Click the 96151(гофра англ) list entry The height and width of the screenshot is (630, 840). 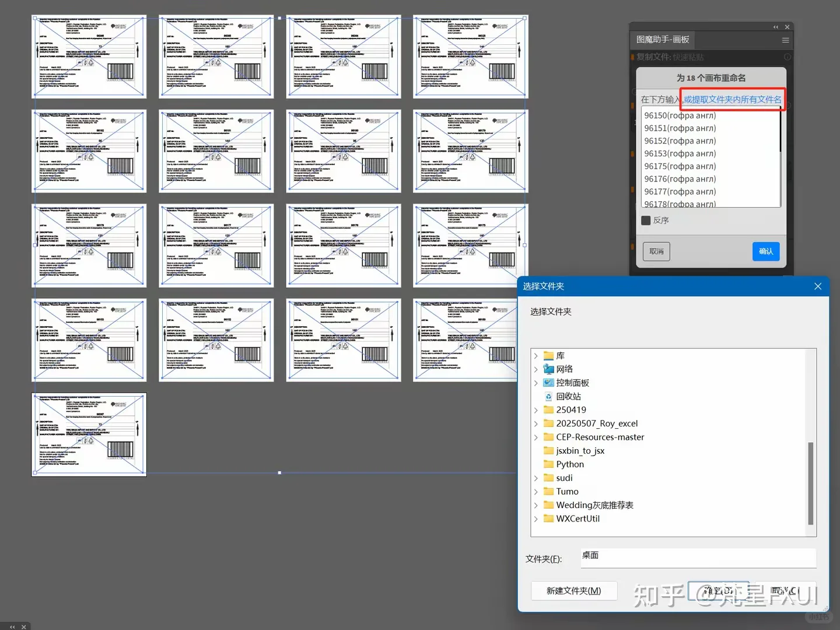click(680, 128)
